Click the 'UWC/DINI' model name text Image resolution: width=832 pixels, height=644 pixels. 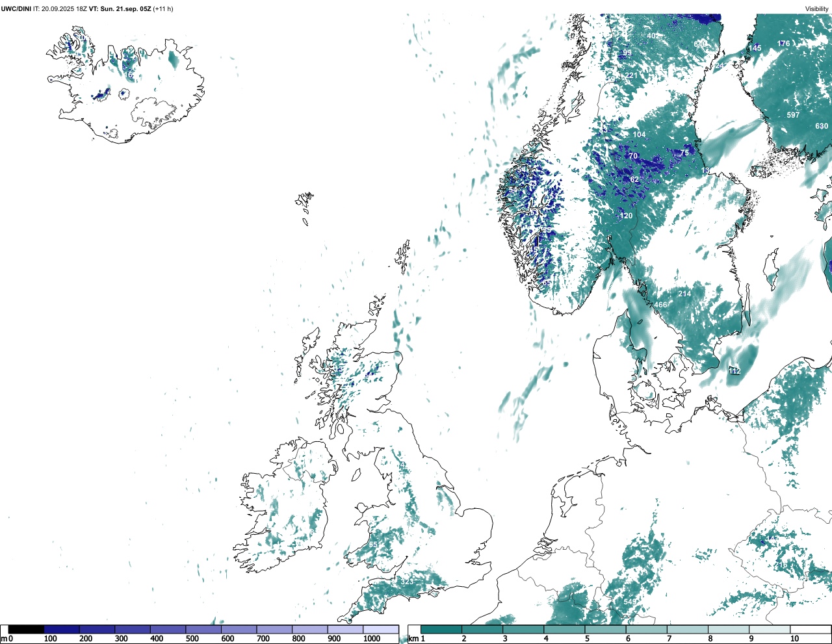16,8
